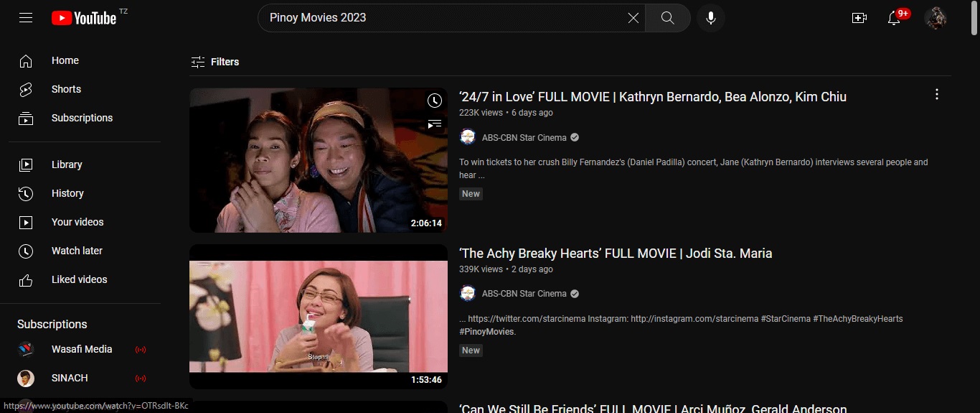
Task: Open the Filters icon
Action: tap(198, 62)
